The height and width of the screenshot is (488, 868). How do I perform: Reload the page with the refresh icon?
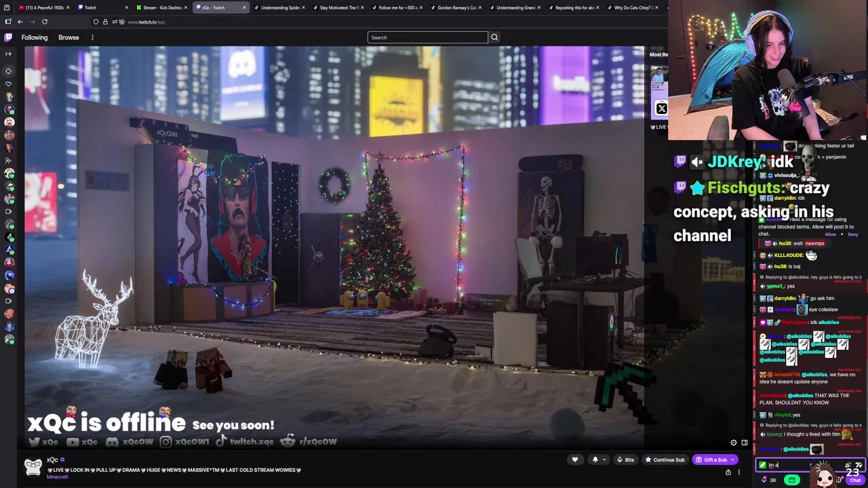pyautogui.click(x=45, y=22)
